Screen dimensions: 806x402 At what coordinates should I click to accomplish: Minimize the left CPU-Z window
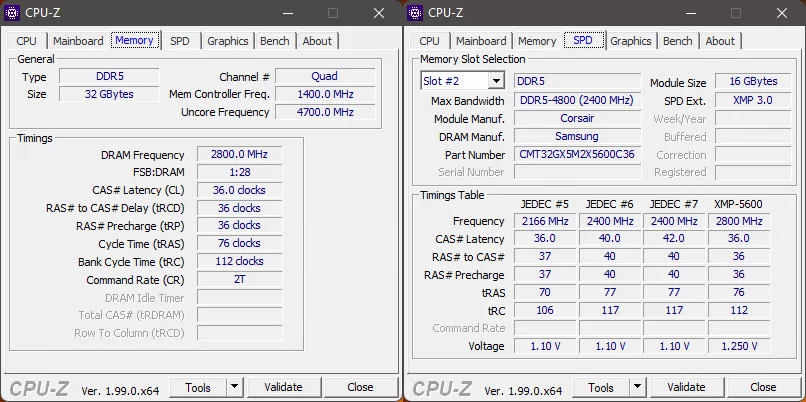287,13
